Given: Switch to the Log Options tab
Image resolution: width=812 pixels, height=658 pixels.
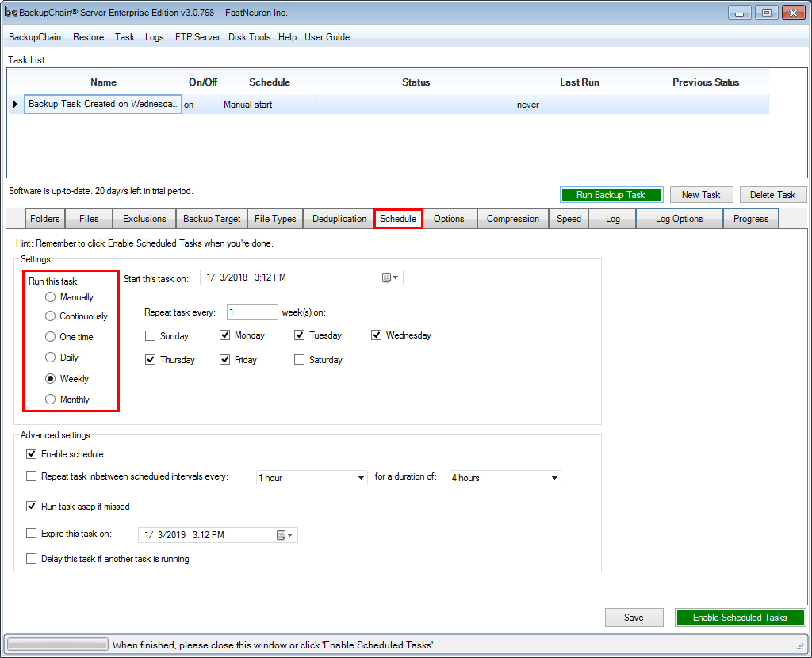Looking at the screenshot, I should (x=680, y=219).
